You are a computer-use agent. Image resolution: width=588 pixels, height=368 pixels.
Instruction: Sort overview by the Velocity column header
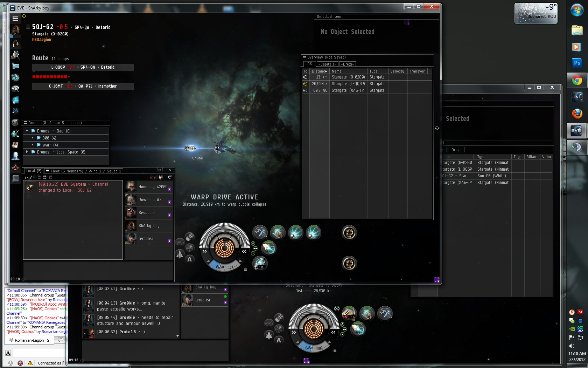point(398,71)
